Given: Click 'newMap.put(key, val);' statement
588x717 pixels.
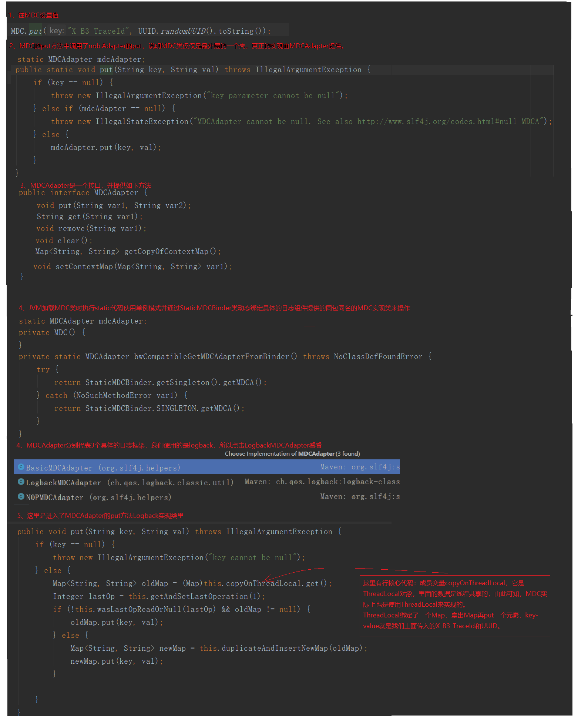Looking at the screenshot, I should (117, 661).
